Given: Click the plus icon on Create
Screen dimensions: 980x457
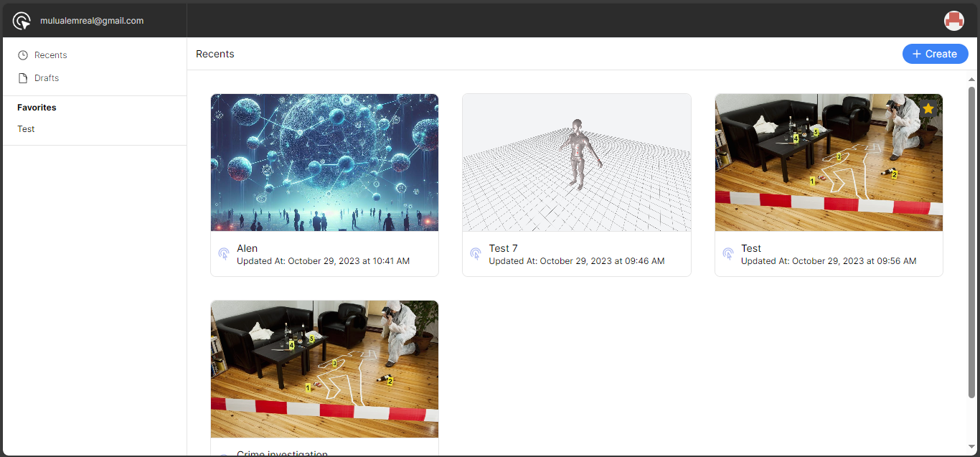Looking at the screenshot, I should click(x=917, y=54).
